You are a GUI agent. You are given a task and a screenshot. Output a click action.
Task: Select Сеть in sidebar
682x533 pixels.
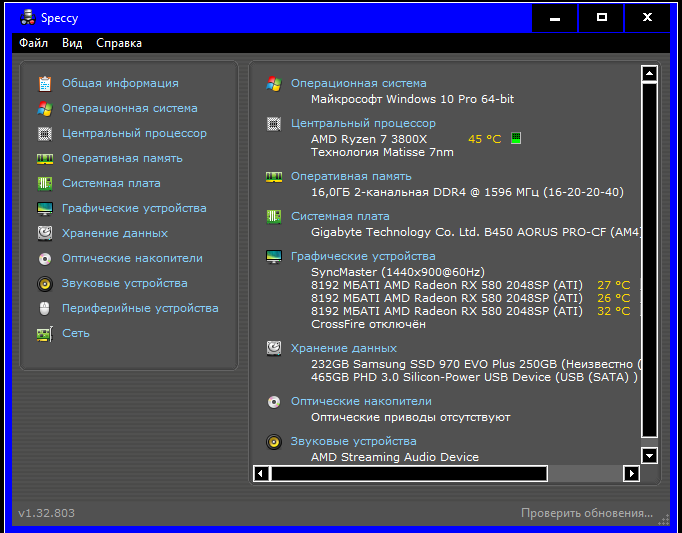76,333
